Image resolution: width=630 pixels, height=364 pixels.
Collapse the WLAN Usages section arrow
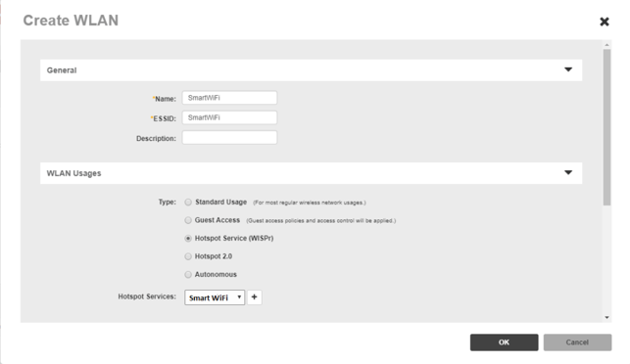pyautogui.click(x=568, y=173)
